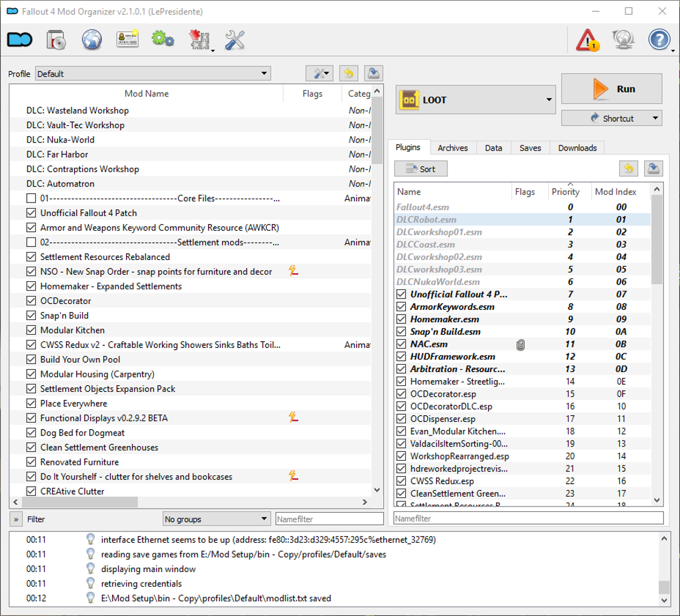Create mod list backup icon
680x616 pixels.
373,73
